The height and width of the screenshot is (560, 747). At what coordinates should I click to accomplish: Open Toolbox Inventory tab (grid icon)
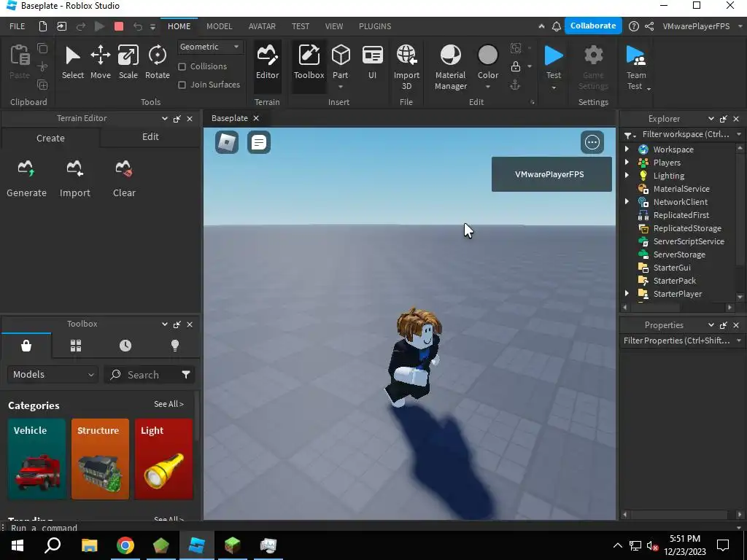click(76, 345)
